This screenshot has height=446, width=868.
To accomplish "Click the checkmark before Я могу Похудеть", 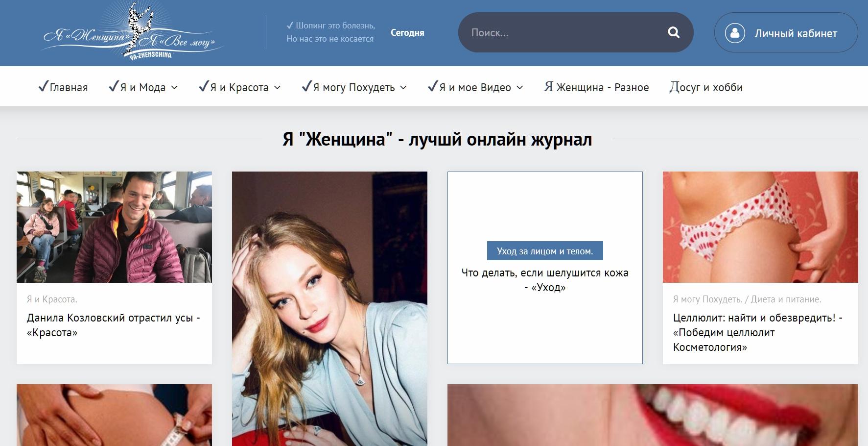I will point(306,87).
